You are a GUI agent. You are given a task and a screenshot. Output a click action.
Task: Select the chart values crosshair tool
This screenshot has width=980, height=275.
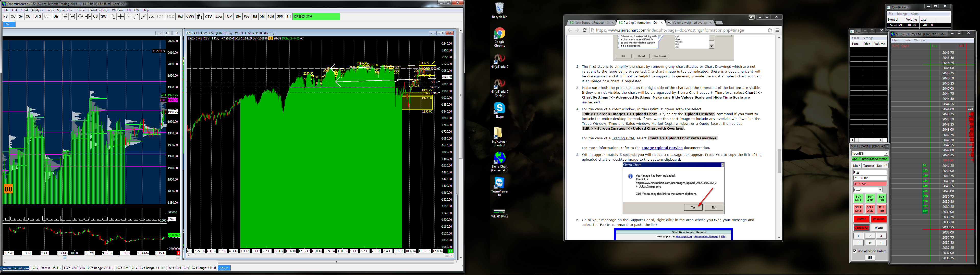[x=121, y=16]
